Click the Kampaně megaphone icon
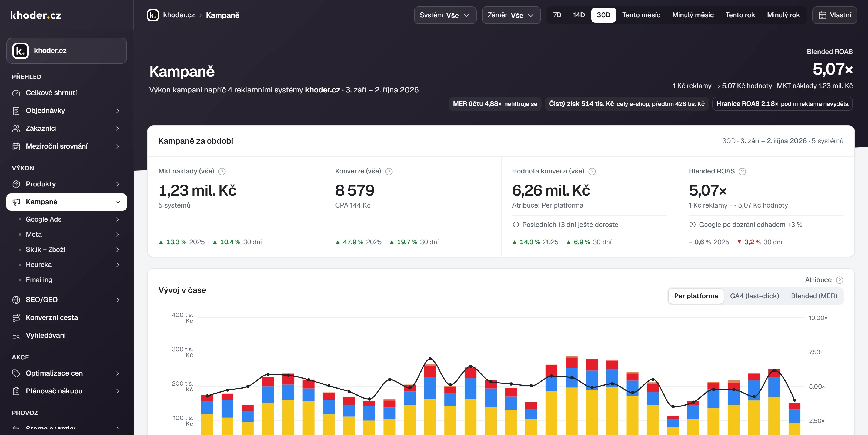The height and width of the screenshot is (435, 868). pyautogui.click(x=16, y=202)
